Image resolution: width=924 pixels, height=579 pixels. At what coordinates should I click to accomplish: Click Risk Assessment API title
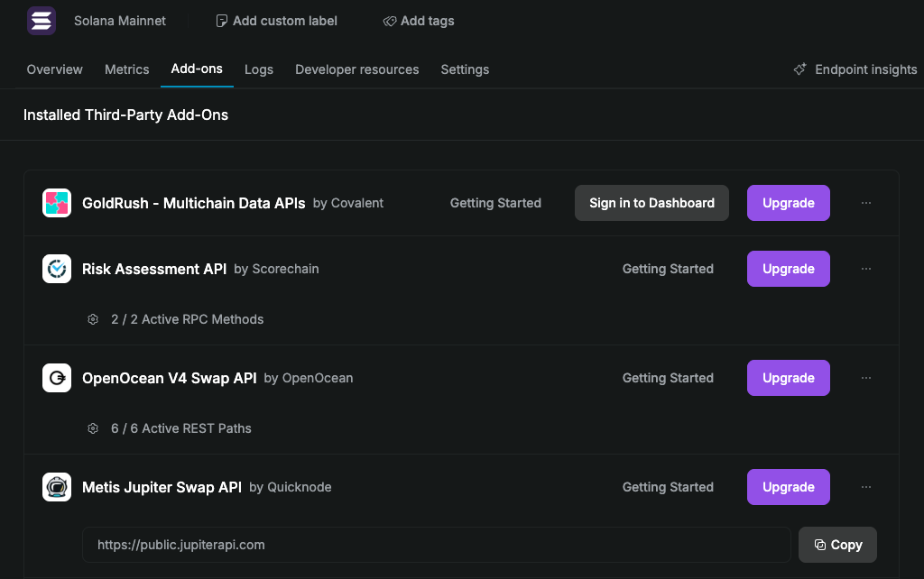154,269
